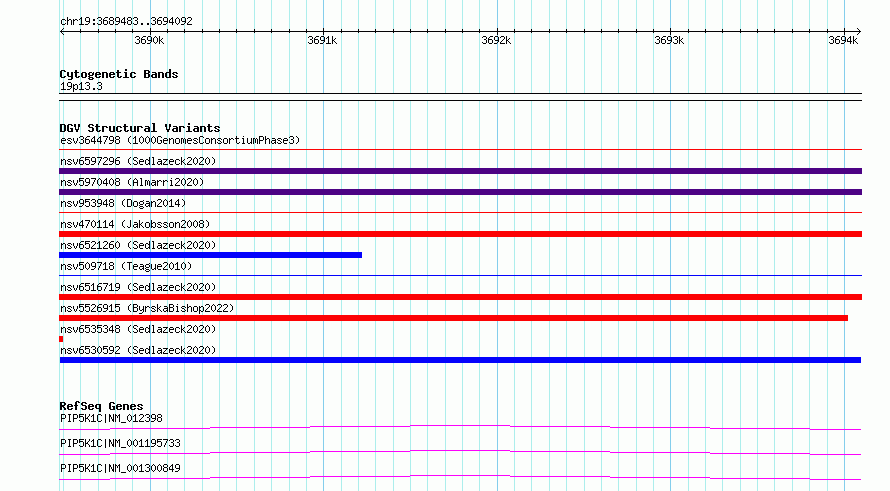Open variant nsv6535348 (Sedlazeck2020)
The width and height of the screenshot is (890, 491).
pyautogui.click(x=138, y=329)
